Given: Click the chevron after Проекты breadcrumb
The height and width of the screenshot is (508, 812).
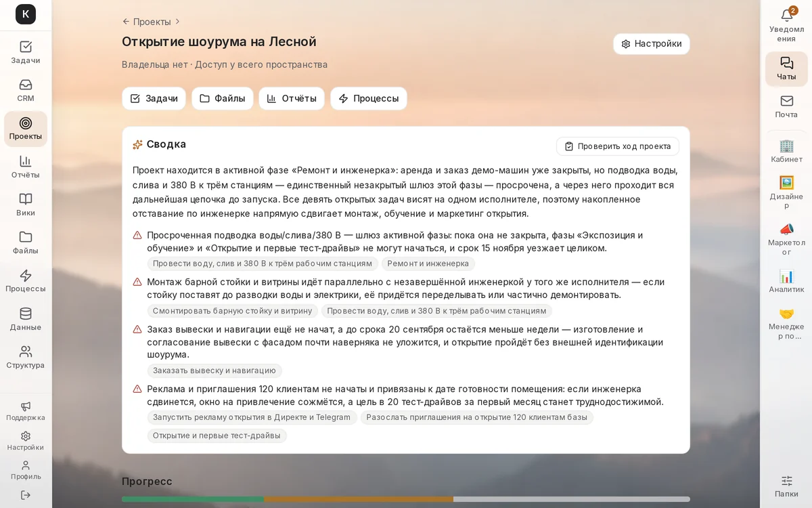Looking at the screenshot, I should pos(177,22).
